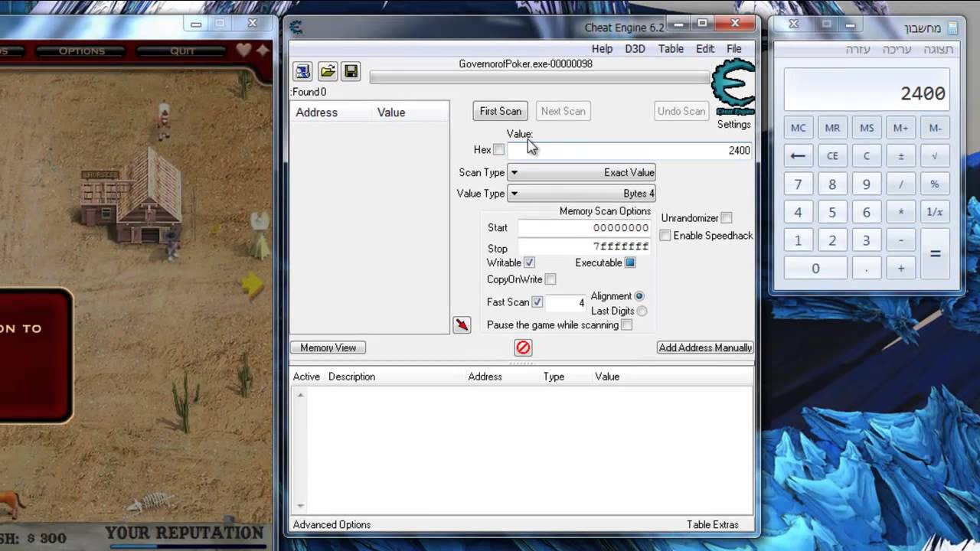Click the calculator 7 key
Image resolution: width=980 pixels, height=551 pixels.
pos(798,184)
